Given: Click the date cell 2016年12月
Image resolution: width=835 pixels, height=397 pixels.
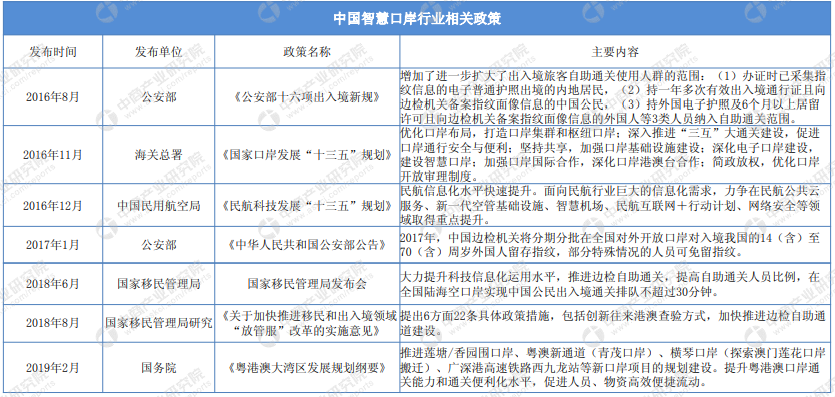Looking at the screenshot, I should point(53,205).
